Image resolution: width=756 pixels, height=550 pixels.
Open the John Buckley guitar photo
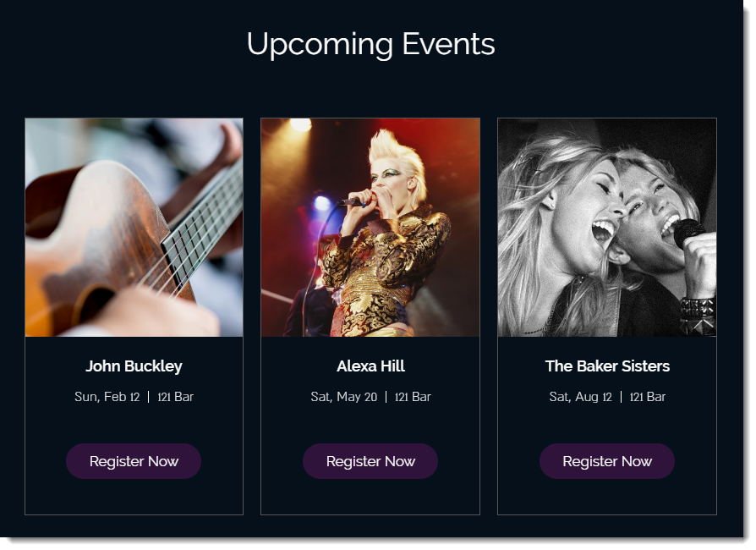[x=134, y=227]
